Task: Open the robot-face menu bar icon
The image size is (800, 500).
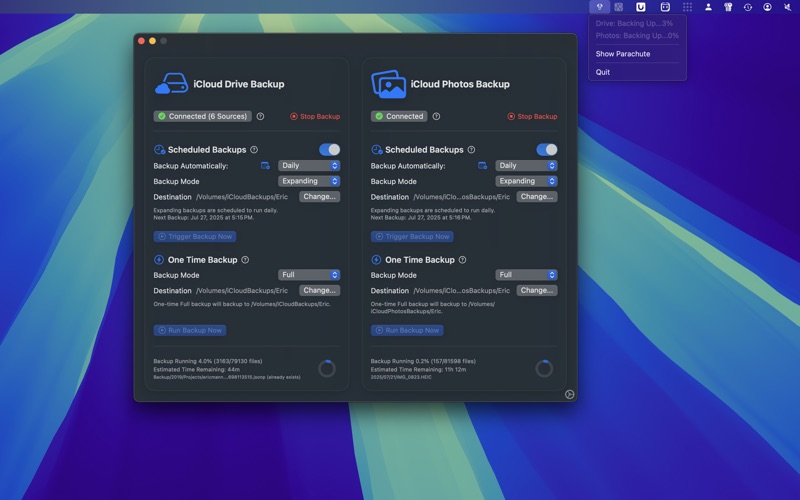Action: [665, 7]
